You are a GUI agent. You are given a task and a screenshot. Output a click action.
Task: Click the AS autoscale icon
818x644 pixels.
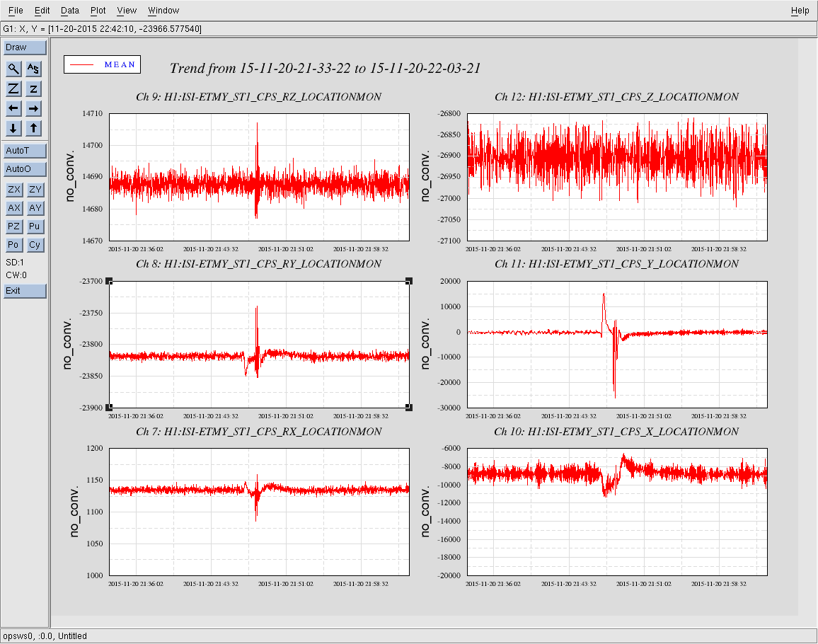coord(33,69)
